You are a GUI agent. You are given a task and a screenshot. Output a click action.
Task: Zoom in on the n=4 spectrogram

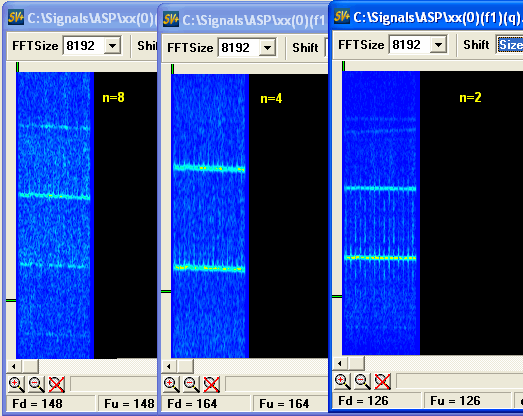pyautogui.click(x=171, y=384)
